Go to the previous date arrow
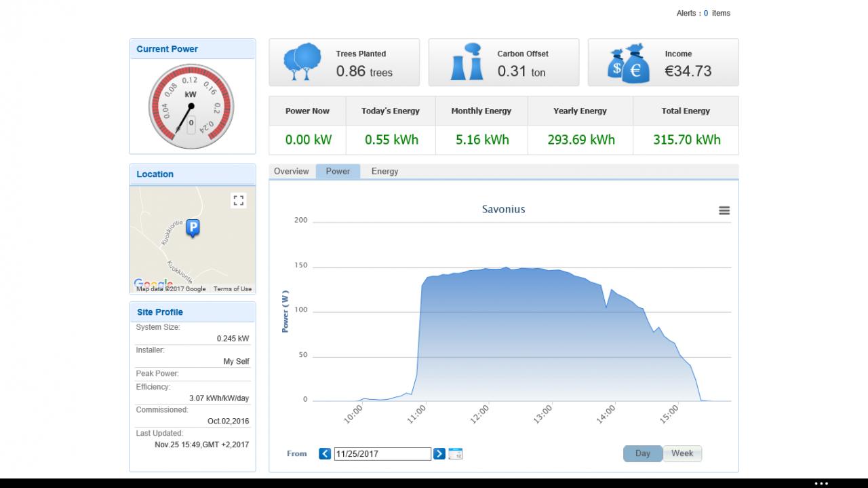Image resolution: width=868 pixels, height=488 pixels. [x=325, y=453]
